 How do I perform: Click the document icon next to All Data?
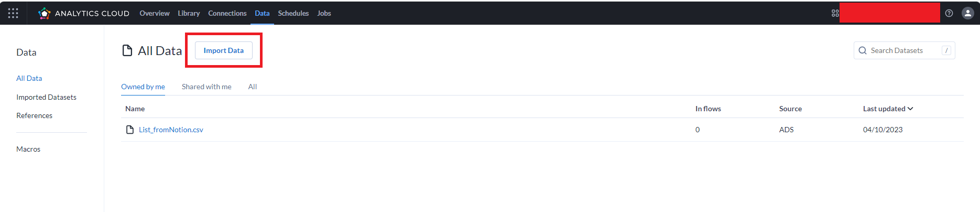(x=127, y=50)
